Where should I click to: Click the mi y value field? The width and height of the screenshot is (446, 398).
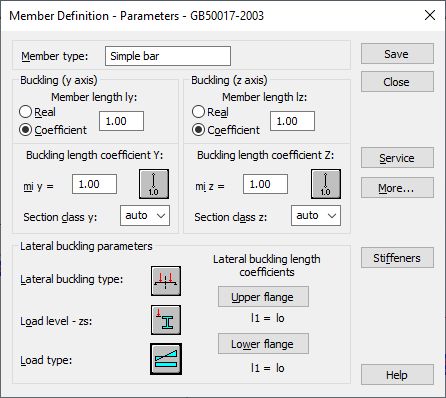[95, 184]
